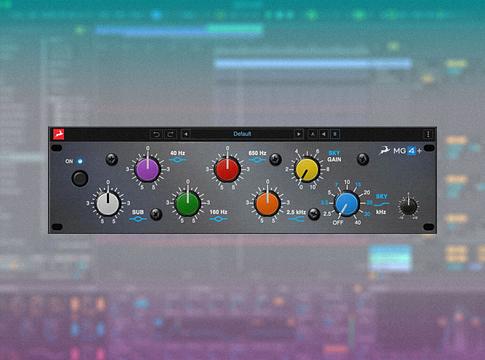Image resolution: width=485 pixels, height=360 pixels.
Task: Click the SUB band label
Action: 138,212
